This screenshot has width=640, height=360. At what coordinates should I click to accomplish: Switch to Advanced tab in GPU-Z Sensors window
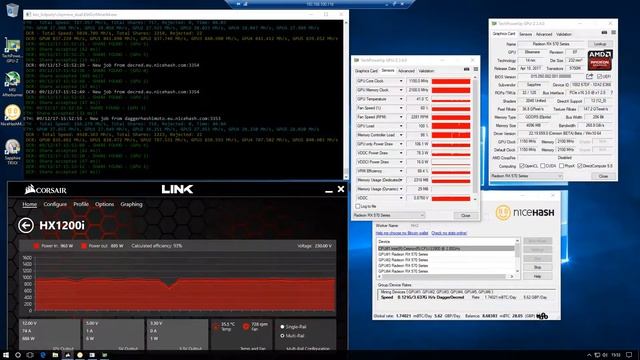pos(406,71)
